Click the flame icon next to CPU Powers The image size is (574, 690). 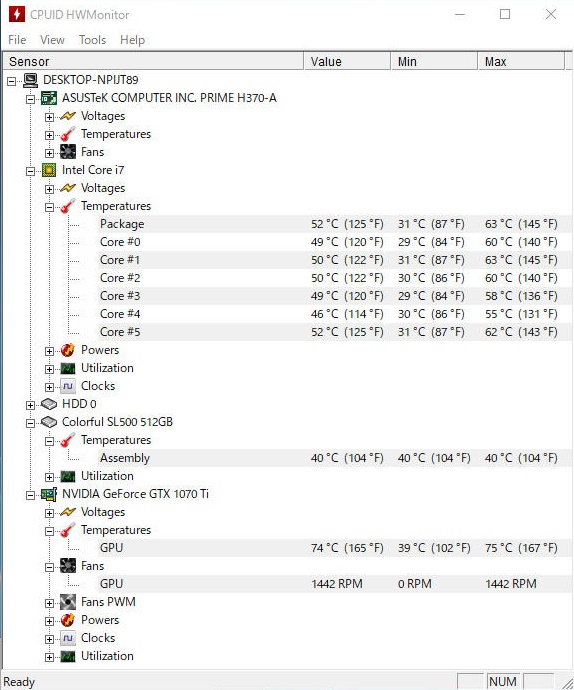tap(68, 350)
